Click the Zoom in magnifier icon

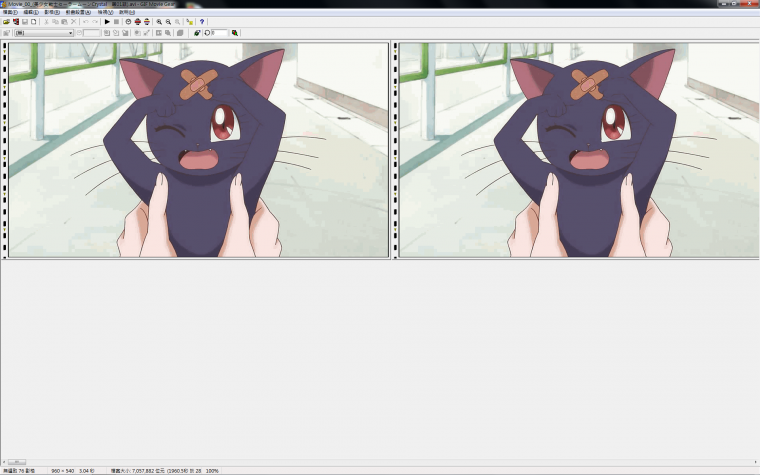pos(159,21)
